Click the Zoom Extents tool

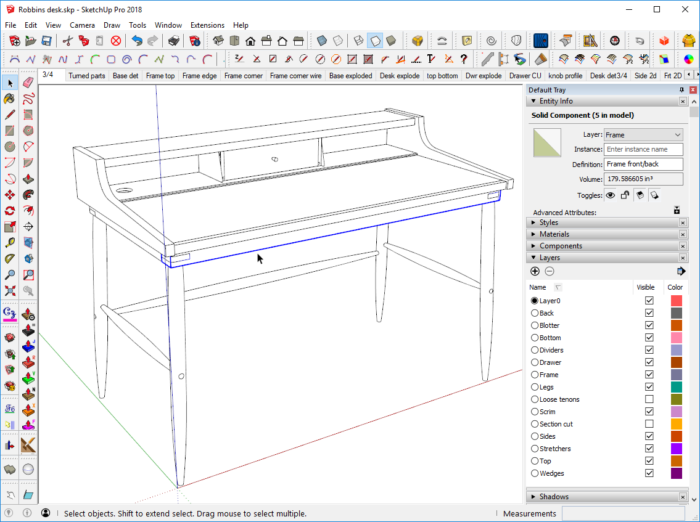click(x=10, y=291)
